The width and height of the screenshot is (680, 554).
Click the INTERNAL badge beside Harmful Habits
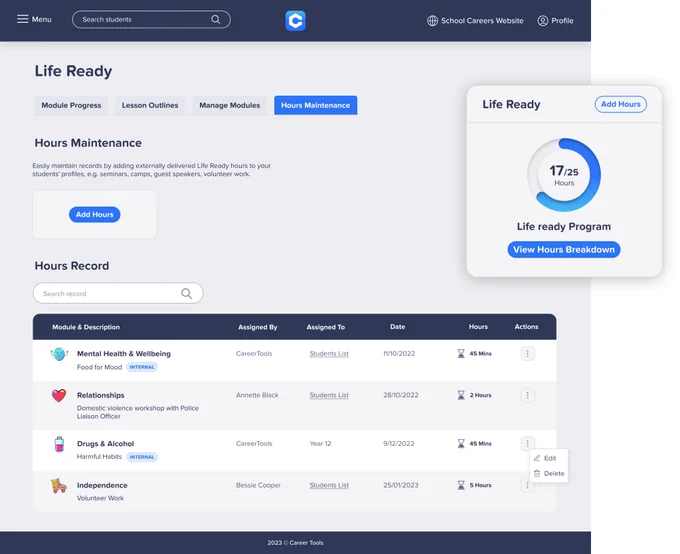pyautogui.click(x=142, y=457)
